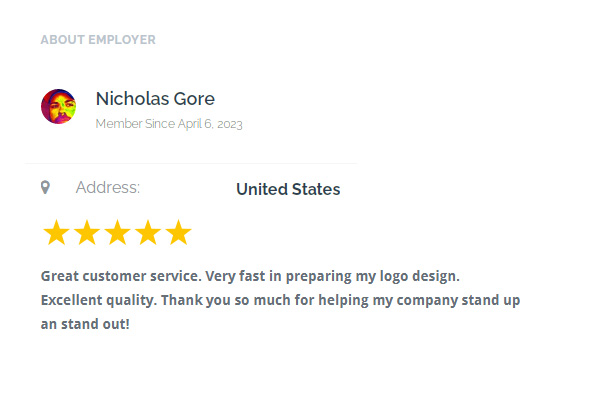Click Nicholas Gore's profile avatar
This screenshot has width=600, height=400.
[58, 106]
